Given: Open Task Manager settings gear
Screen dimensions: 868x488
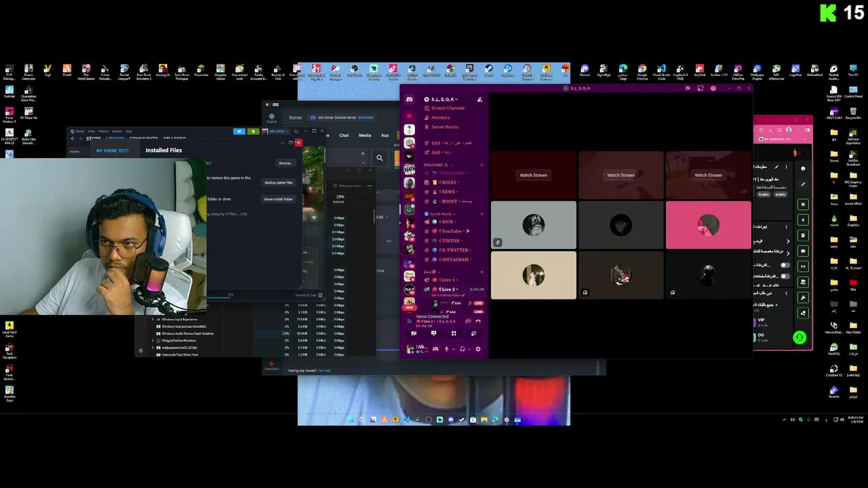Looking at the screenshot, I should [x=140, y=350].
